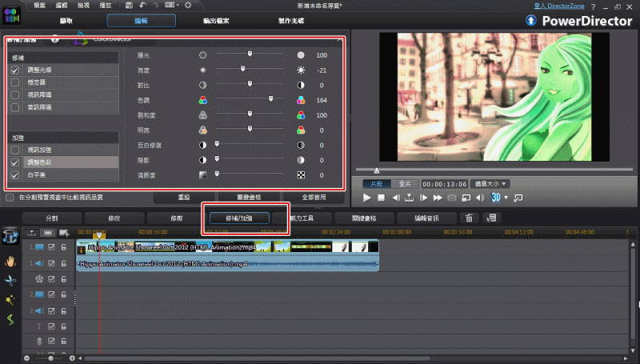
Task: Open the DirectorZone sign-in link
Action: pos(559,6)
